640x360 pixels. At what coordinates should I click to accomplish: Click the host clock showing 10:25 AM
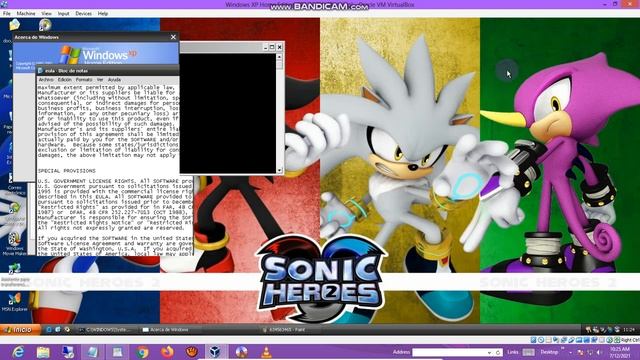[620, 352]
